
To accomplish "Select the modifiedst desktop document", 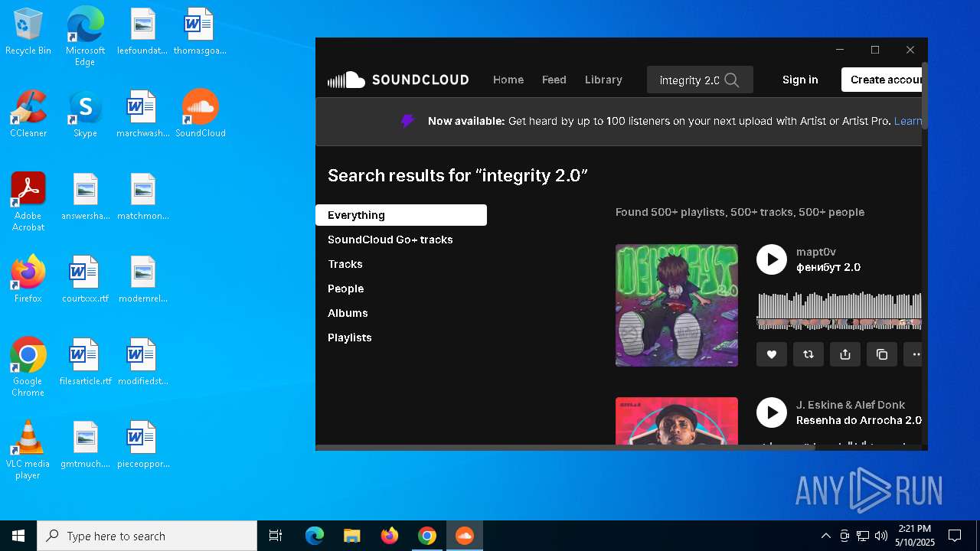I will click(x=143, y=362).
